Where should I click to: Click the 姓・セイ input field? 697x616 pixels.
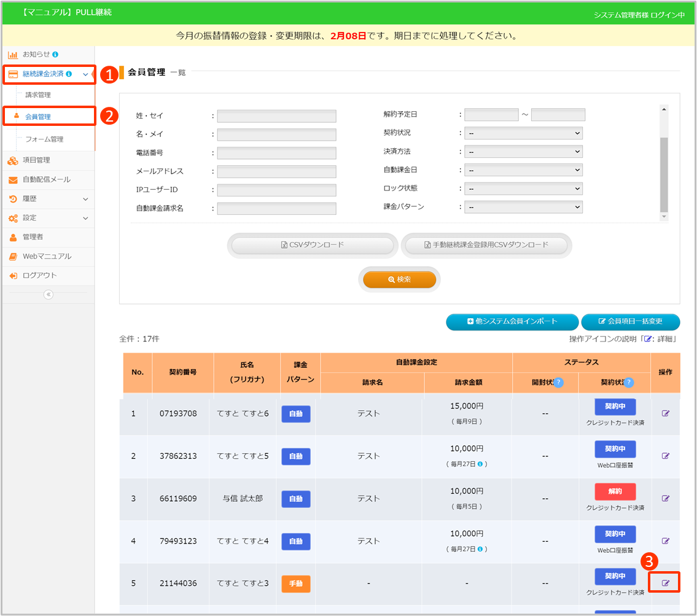click(x=276, y=116)
